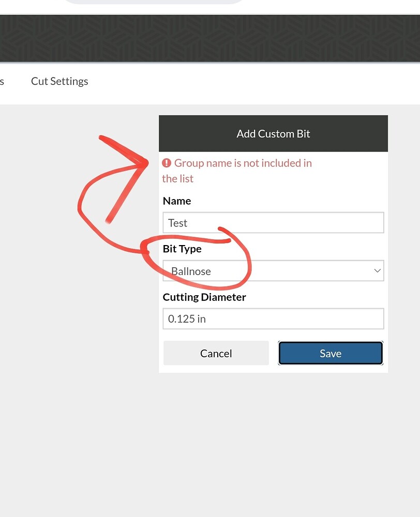Click the chevron next to Ballnose
This screenshot has height=517, width=420.
[x=377, y=270]
